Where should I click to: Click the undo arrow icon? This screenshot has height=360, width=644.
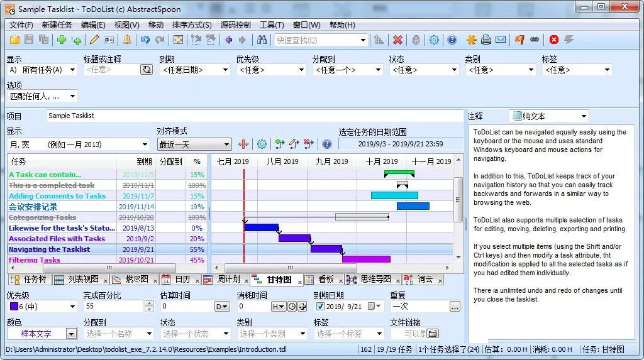coord(145,40)
